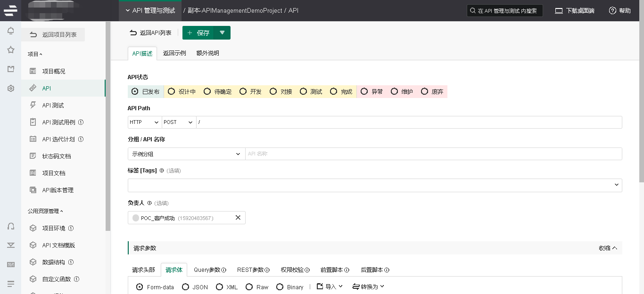Click the star favorites icon in left rail
644x294 pixels.
point(10,50)
